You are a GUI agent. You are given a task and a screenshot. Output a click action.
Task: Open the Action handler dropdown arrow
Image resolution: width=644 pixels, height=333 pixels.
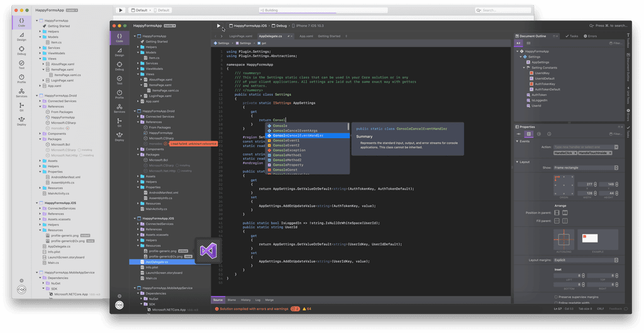click(x=616, y=147)
